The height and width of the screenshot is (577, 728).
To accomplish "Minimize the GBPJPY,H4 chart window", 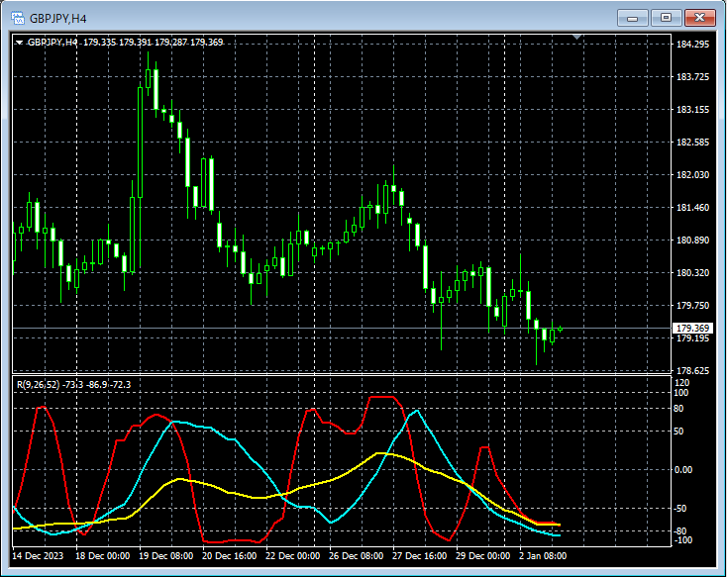I will click(632, 18).
